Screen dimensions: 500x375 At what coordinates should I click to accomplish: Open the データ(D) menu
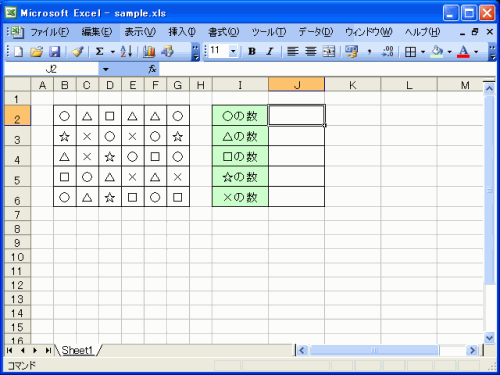coord(315,32)
